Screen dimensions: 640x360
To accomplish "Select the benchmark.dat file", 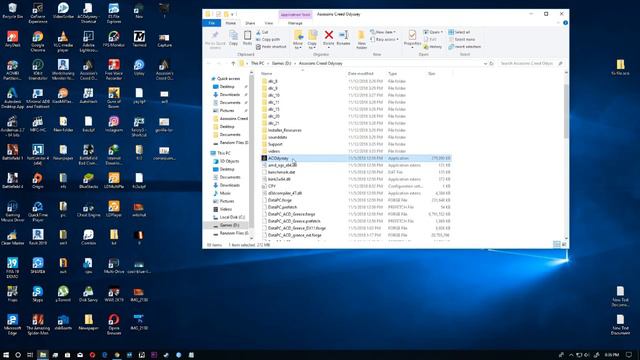I will click(x=356, y=172).
